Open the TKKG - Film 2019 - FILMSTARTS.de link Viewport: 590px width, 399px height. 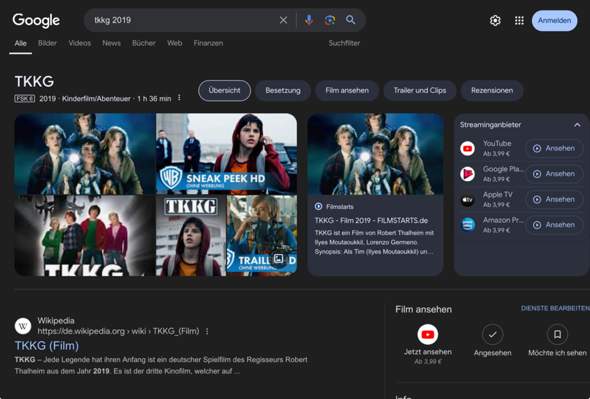[371, 221]
